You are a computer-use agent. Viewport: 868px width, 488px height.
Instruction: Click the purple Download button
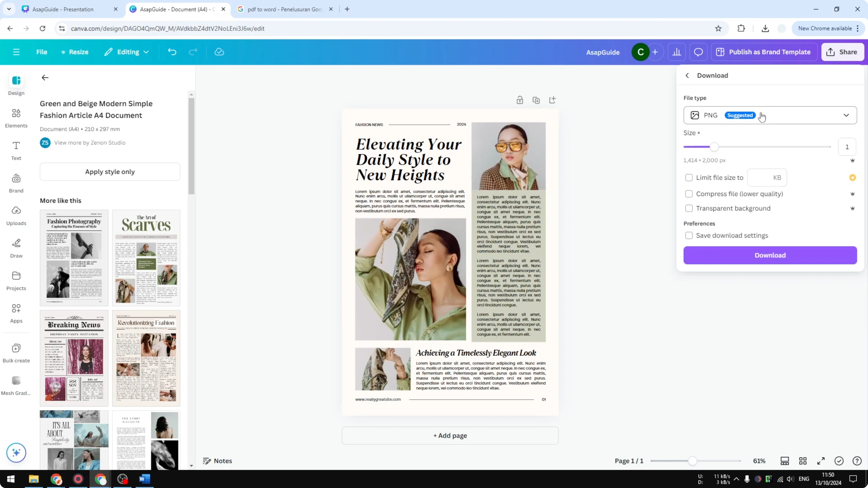[x=770, y=255]
